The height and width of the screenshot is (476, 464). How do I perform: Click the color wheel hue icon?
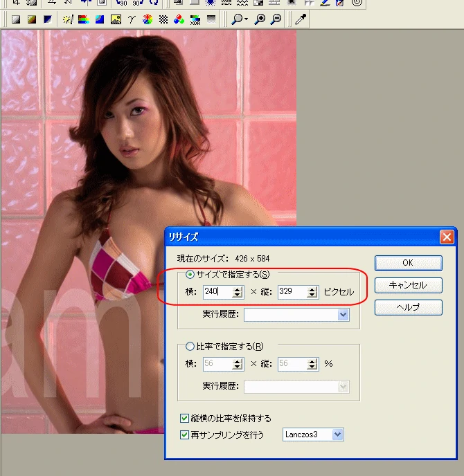point(147,19)
